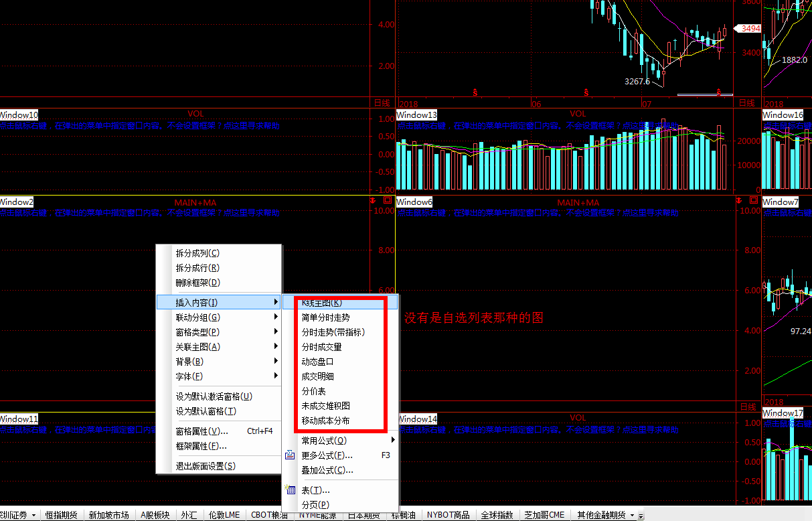Click the 更多公式 icon in the submenu
The image size is (812, 521).
(290, 455)
